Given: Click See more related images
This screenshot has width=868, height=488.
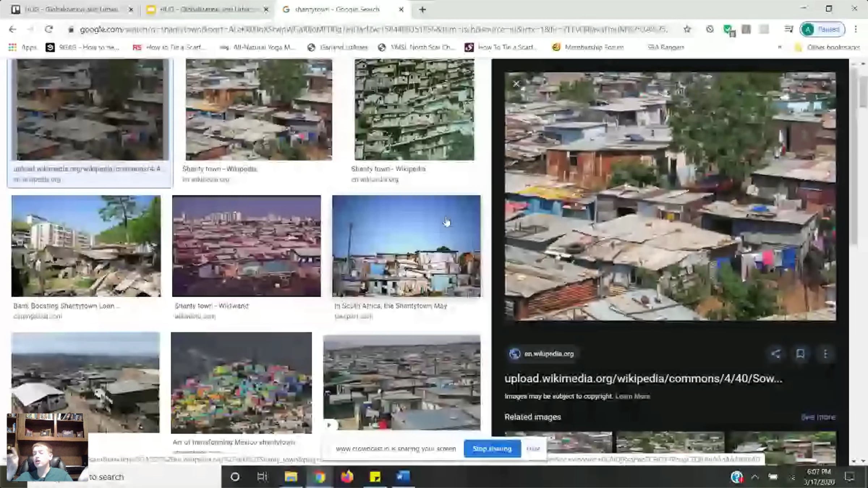Looking at the screenshot, I should point(818,417).
